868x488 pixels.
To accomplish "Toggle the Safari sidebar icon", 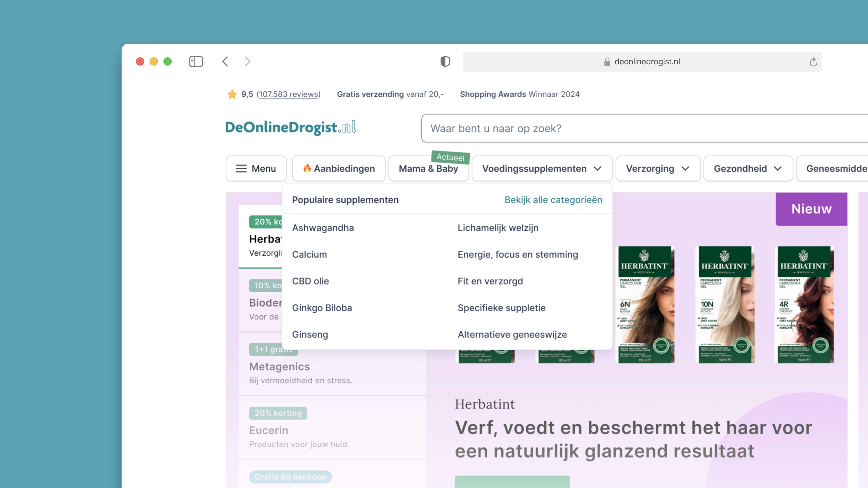I will (x=196, y=61).
